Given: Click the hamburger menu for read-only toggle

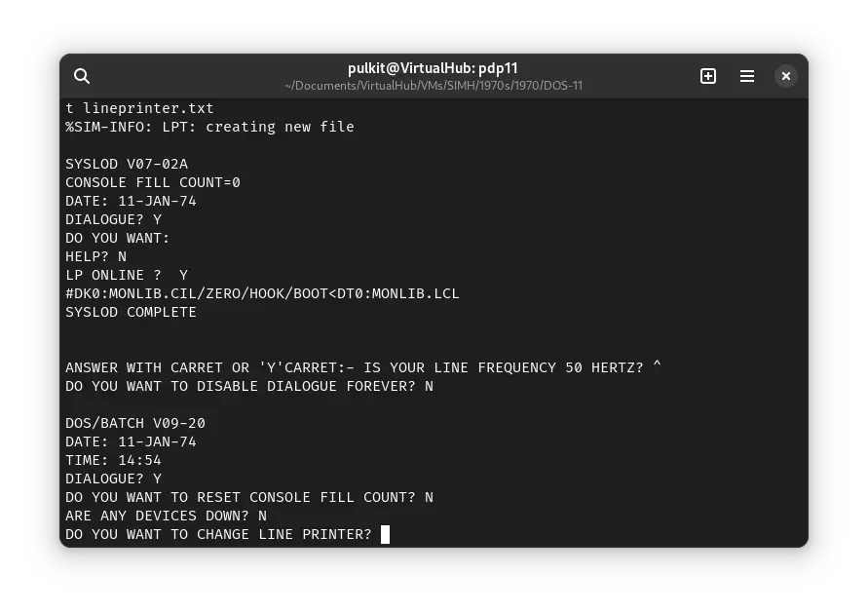Looking at the screenshot, I should click(x=747, y=76).
